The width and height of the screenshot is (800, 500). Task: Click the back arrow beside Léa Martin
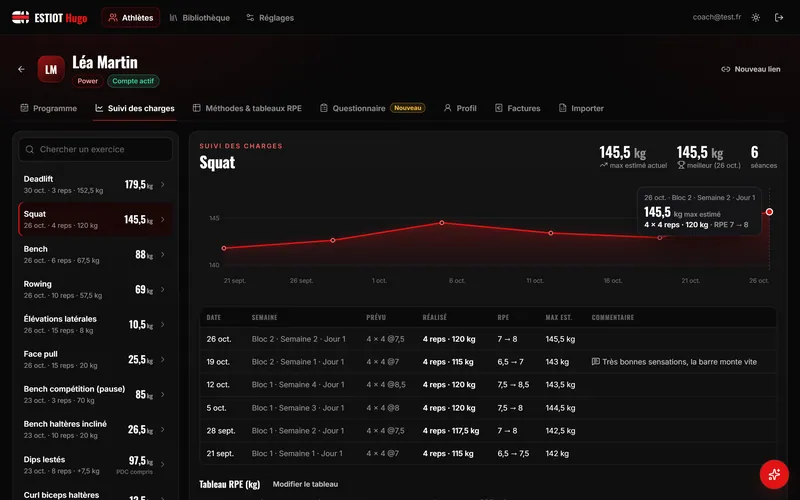coord(21,69)
